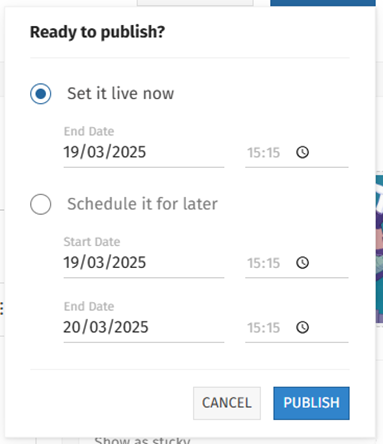Focus the 15:15 time beside Start Date
Viewport: 383px width, 444px height.
[263, 263]
